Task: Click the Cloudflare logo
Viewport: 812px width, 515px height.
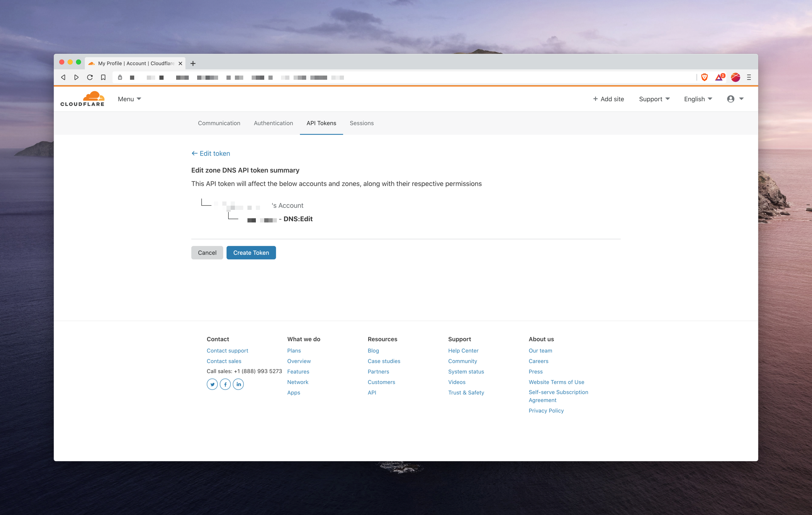Action: (83, 99)
